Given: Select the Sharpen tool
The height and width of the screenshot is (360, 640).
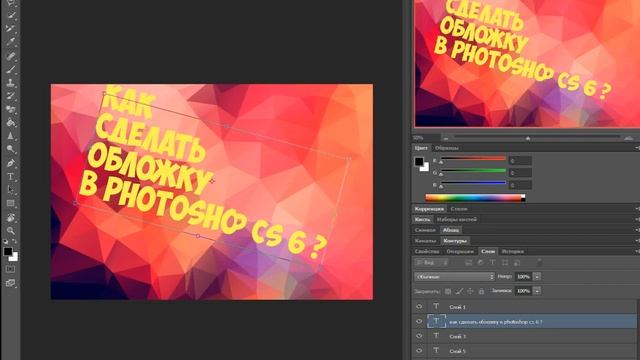Looking at the screenshot, I should (11, 136).
